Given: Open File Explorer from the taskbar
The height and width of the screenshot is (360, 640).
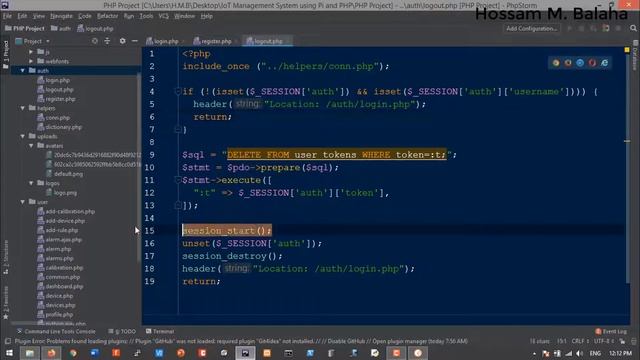Looking at the screenshot, I should (30, 353).
